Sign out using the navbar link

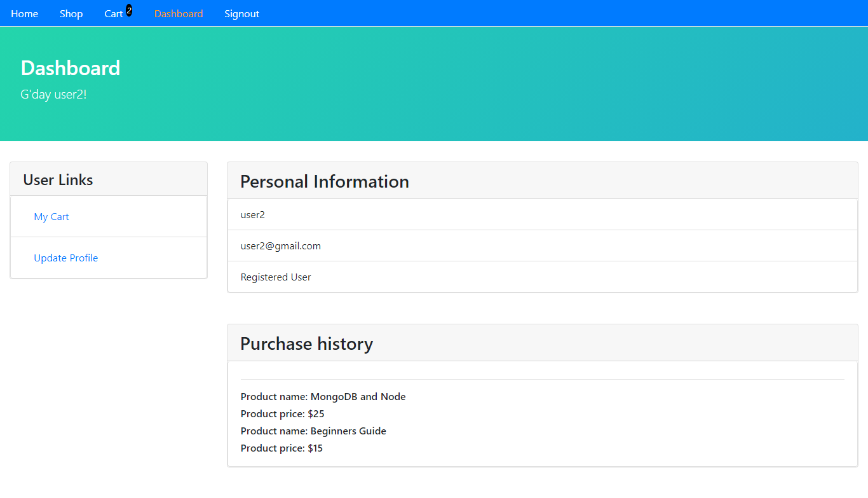(241, 13)
